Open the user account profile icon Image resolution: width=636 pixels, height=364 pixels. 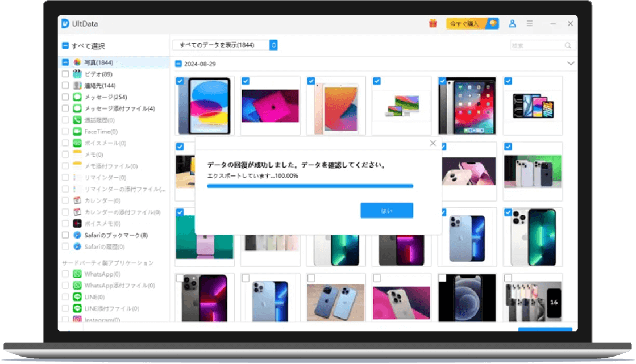(x=512, y=24)
